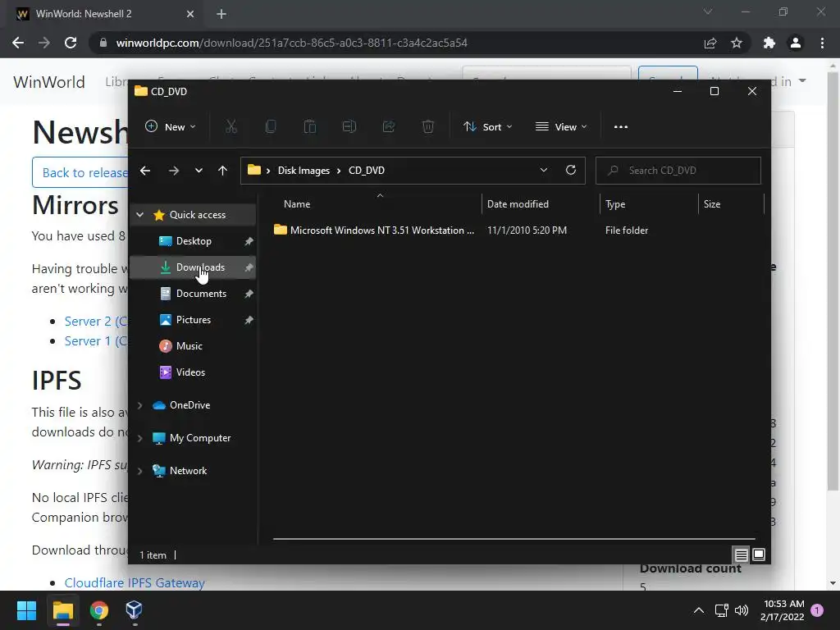Expand the OneDrive tree node
The width and height of the screenshot is (840, 630).
click(139, 405)
